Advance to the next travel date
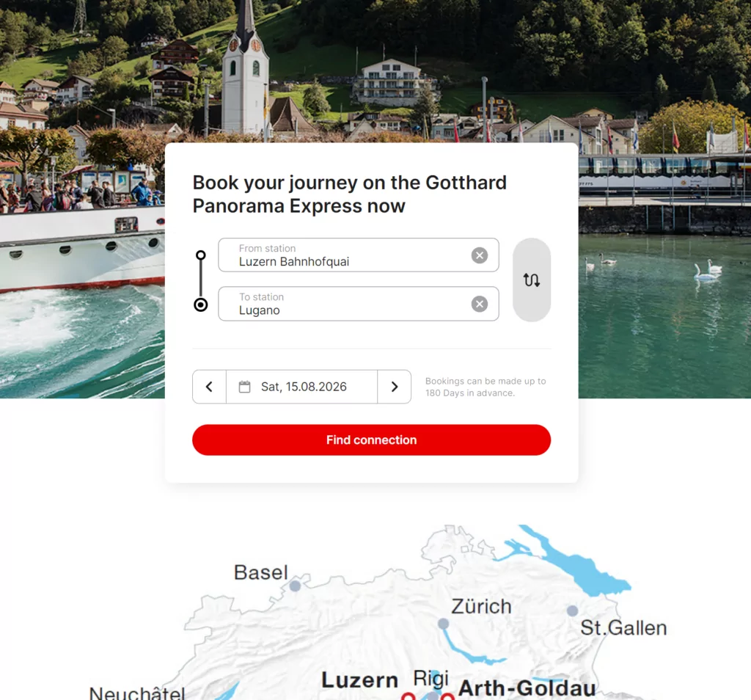Screen dimensions: 751x700 tap(394, 387)
